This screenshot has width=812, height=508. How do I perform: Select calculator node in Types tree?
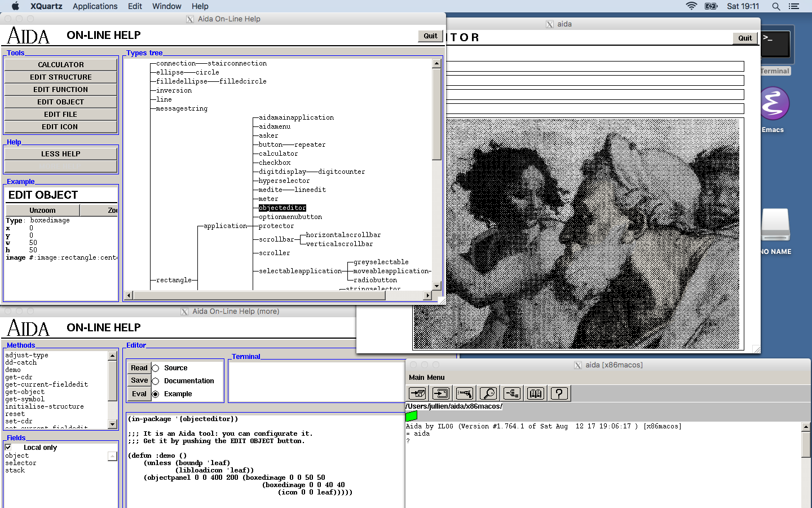click(279, 154)
